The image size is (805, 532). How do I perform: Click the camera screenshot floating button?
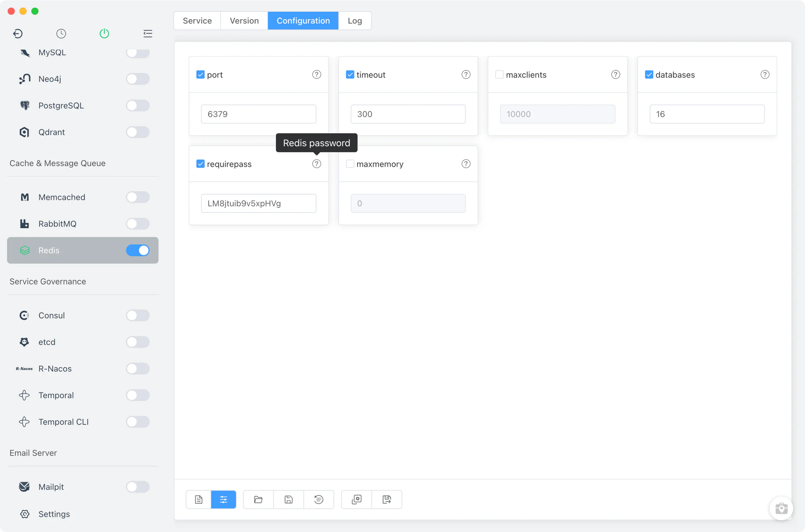click(781, 508)
